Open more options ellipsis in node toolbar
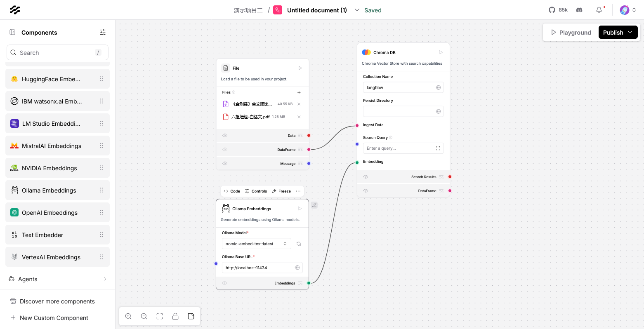The height and width of the screenshot is (329, 644). [298, 191]
